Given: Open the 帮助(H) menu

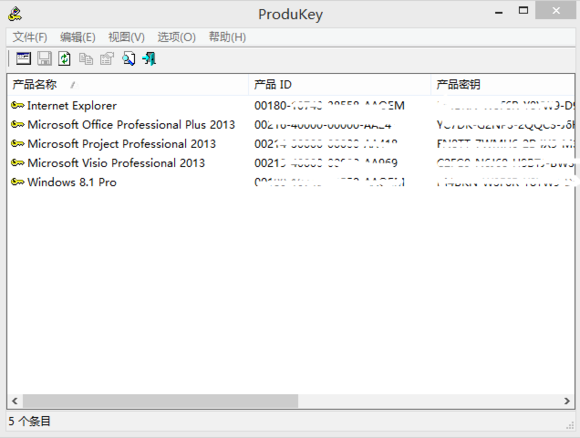Looking at the screenshot, I should coord(227,37).
